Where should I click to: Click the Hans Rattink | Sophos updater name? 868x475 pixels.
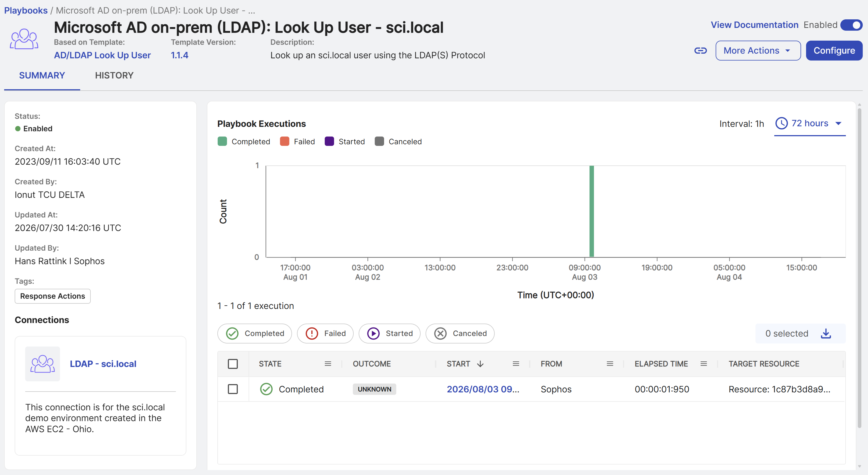pyautogui.click(x=60, y=261)
